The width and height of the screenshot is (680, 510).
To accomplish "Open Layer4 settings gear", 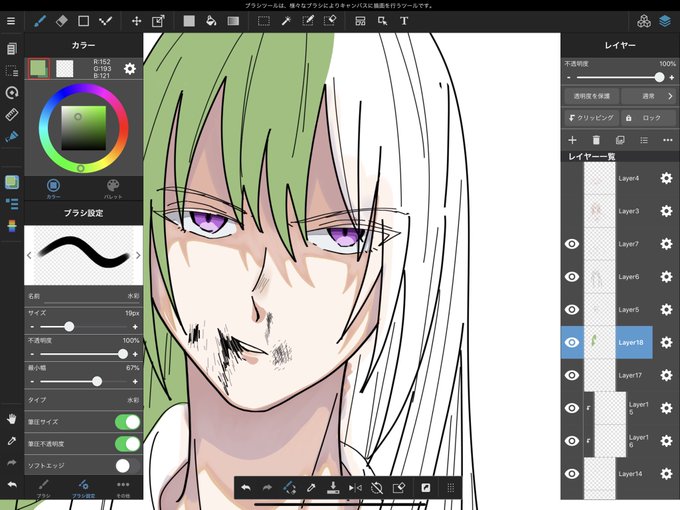I will [x=666, y=178].
